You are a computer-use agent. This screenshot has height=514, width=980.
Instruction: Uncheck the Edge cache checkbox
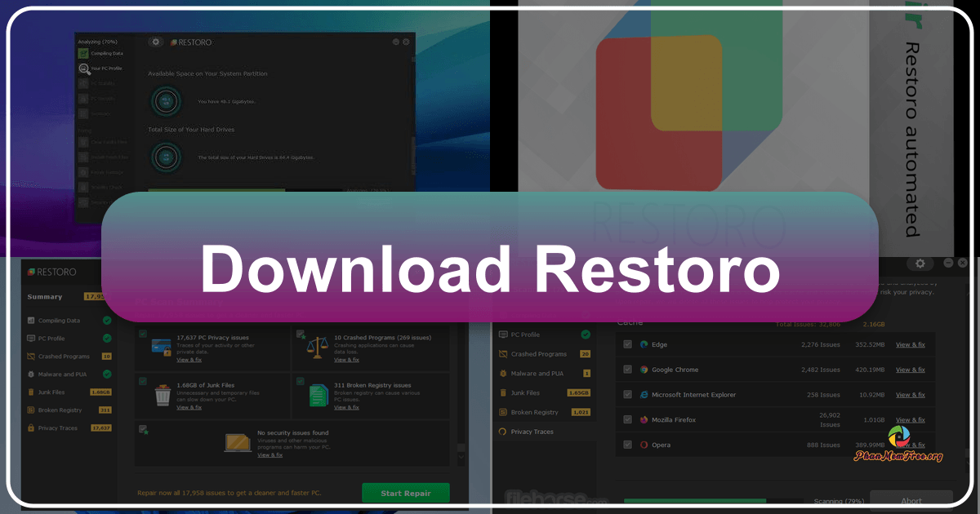pyautogui.click(x=628, y=344)
